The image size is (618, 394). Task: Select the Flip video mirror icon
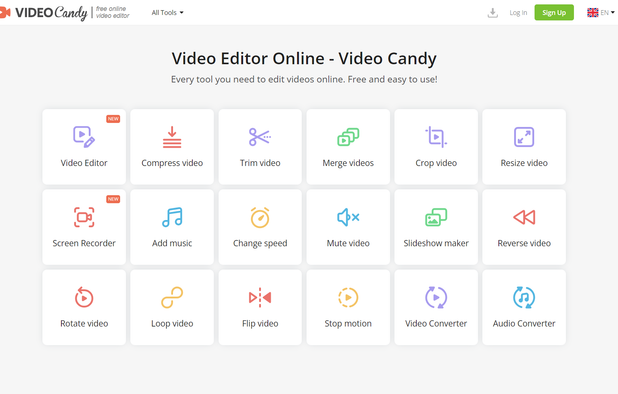click(x=260, y=297)
